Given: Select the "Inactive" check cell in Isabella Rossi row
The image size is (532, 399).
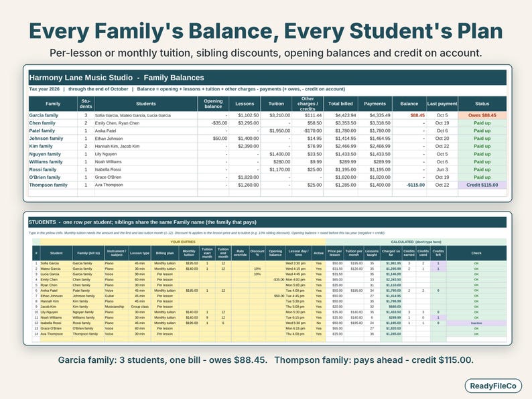Looking at the screenshot, I should click(x=476, y=323).
